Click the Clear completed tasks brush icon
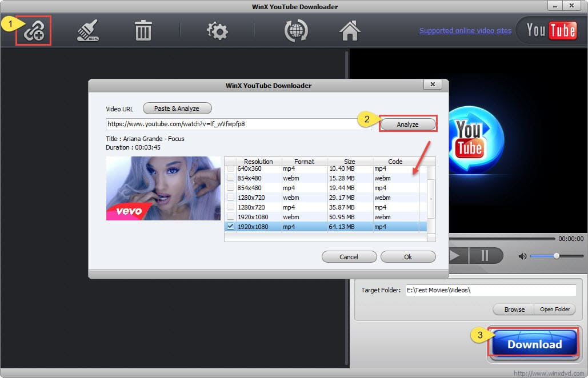The image size is (588, 378). click(88, 30)
